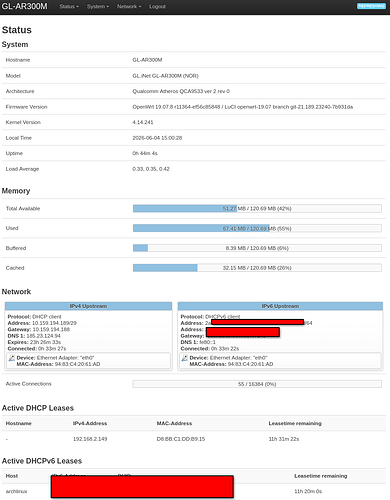Open the Network dropdown menu
Viewport: 390px width, 500px height.
tap(129, 7)
